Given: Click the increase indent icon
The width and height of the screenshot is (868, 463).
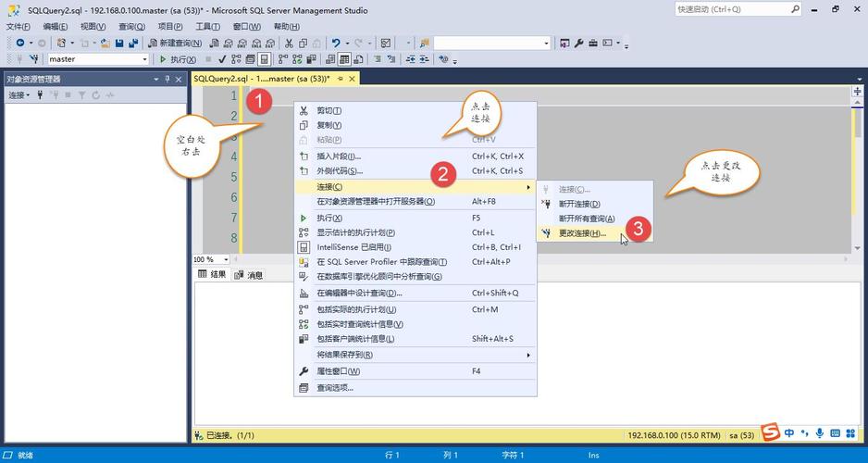Looking at the screenshot, I should click(x=425, y=59).
